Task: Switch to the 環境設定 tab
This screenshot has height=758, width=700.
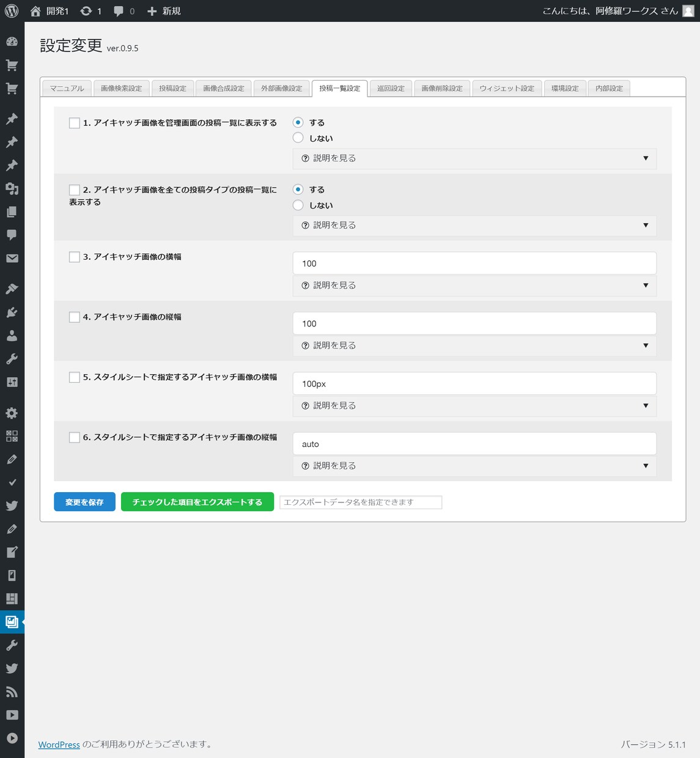Action: pos(565,89)
